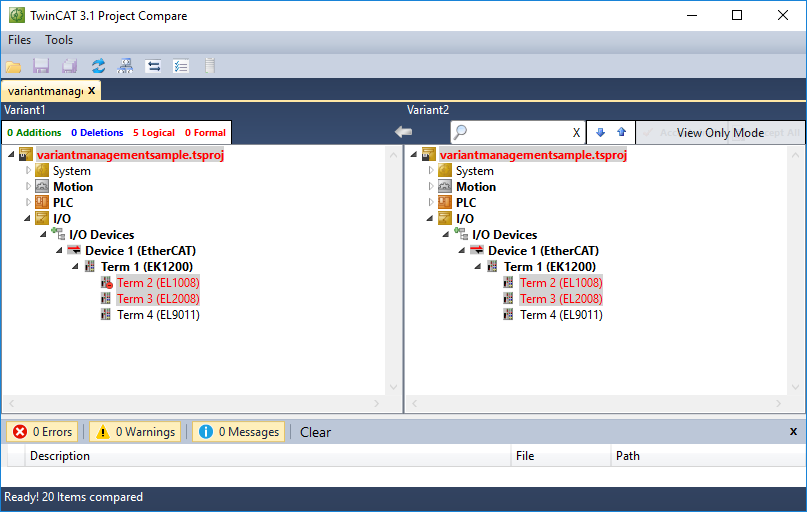This screenshot has width=807, height=512.
Task: Toggle the 0 Additions filter
Action: (34, 133)
